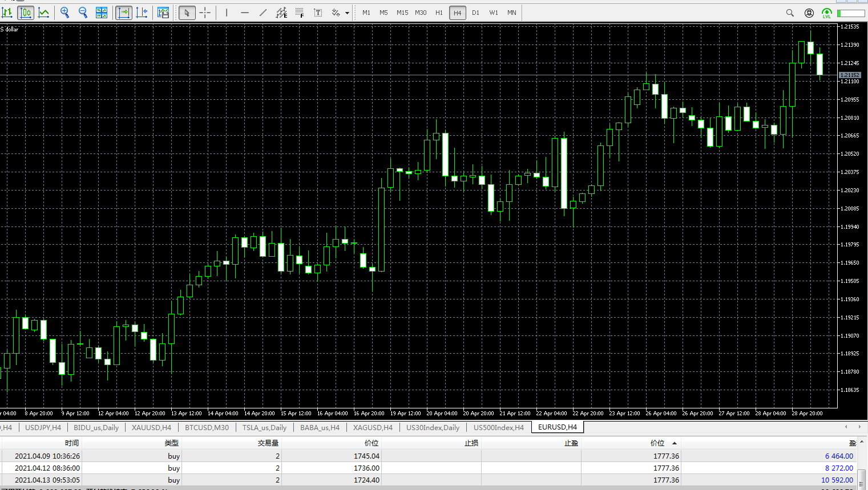This screenshot has width=868, height=490.
Task: Switch timeframe to M5
Action: pyautogui.click(x=383, y=13)
